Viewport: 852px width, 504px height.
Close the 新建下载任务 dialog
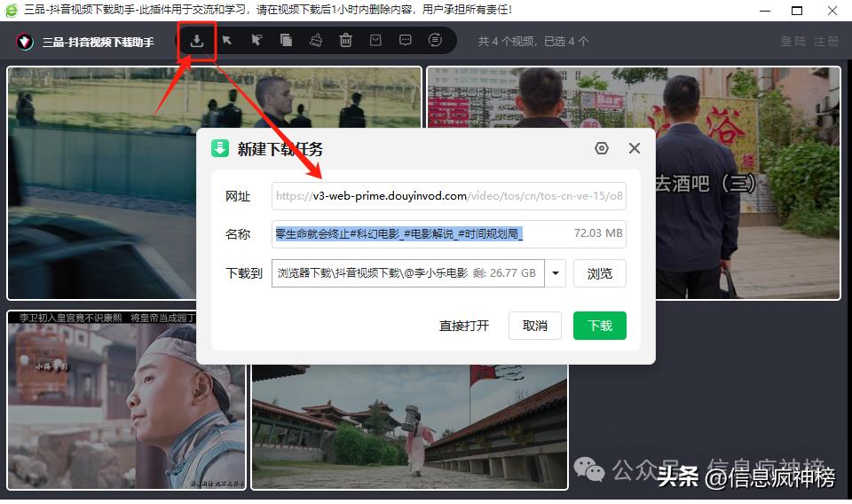(x=634, y=148)
